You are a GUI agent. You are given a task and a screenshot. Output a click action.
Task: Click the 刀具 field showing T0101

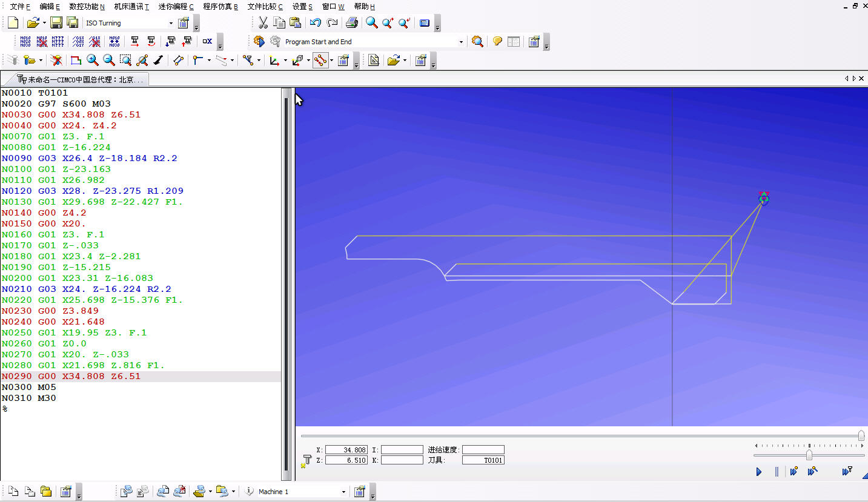click(483, 460)
